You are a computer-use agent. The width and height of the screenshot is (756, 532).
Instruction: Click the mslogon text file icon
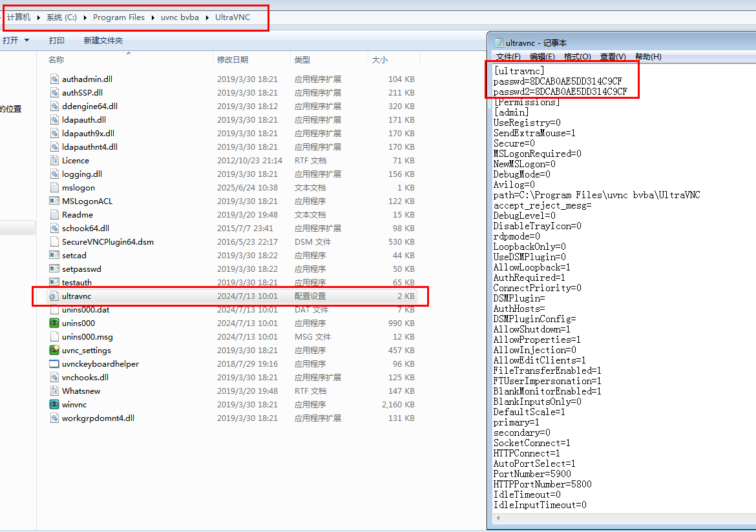coord(54,187)
